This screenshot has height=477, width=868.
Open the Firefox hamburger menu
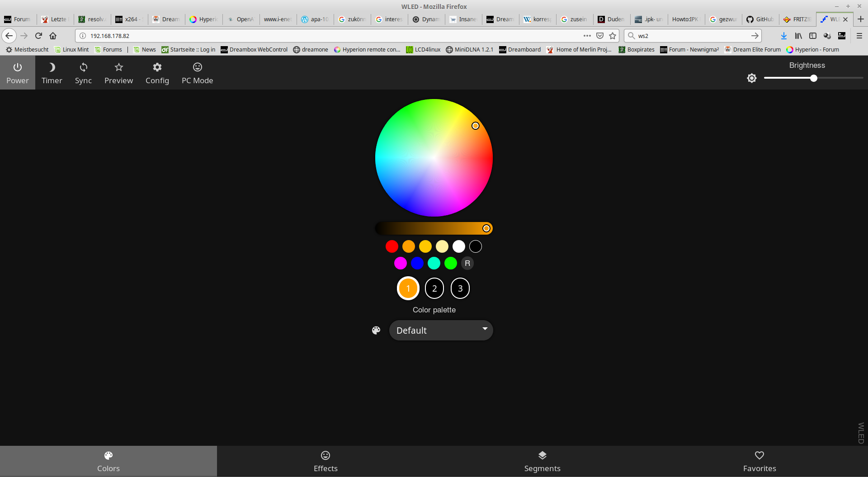[x=859, y=36]
